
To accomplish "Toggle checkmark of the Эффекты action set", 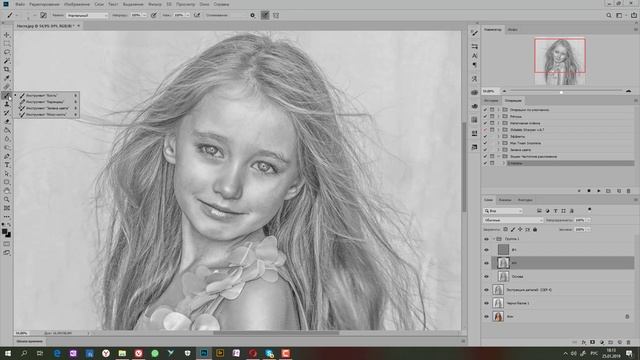I will coord(485,136).
